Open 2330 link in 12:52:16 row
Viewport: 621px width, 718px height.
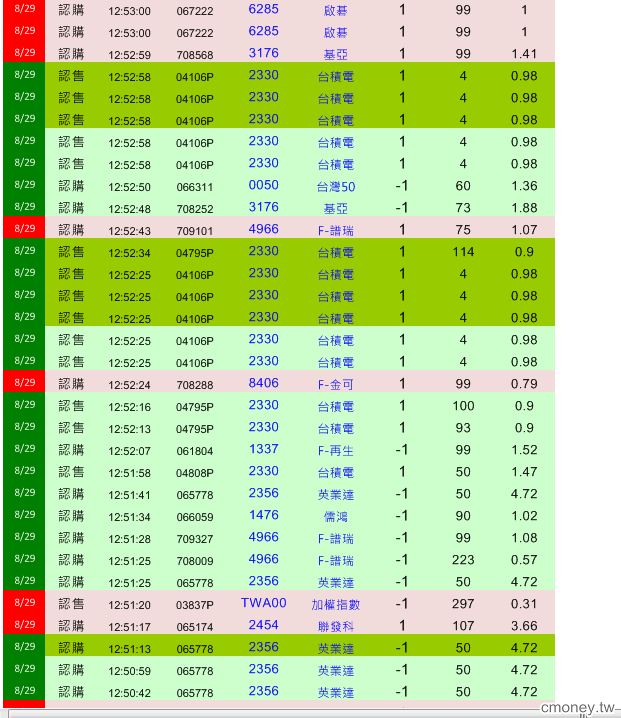pyautogui.click(x=263, y=405)
